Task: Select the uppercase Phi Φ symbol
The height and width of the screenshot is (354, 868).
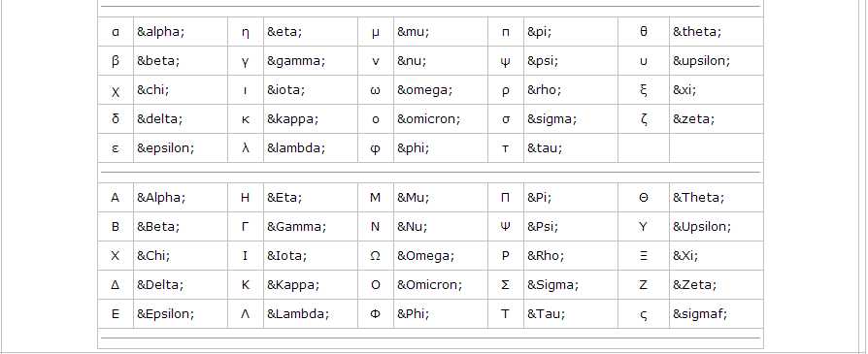Action: [376, 314]
